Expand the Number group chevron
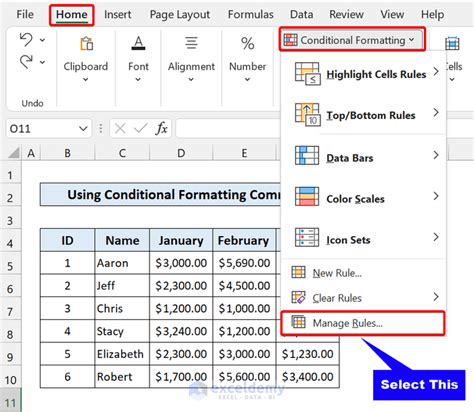Viewport: 474px width, 412px height. tap(247, 79)
